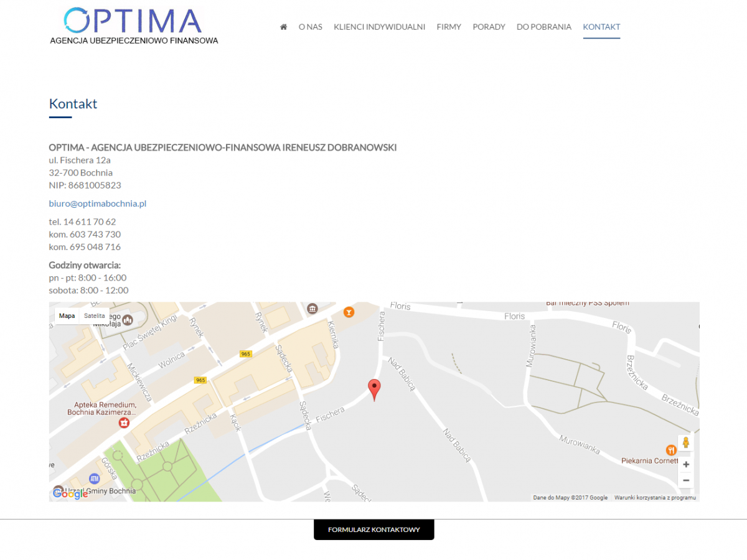Navigate to DO POBRANIA
This screenshot has width=747, height=560.
(x=544, y=27)
